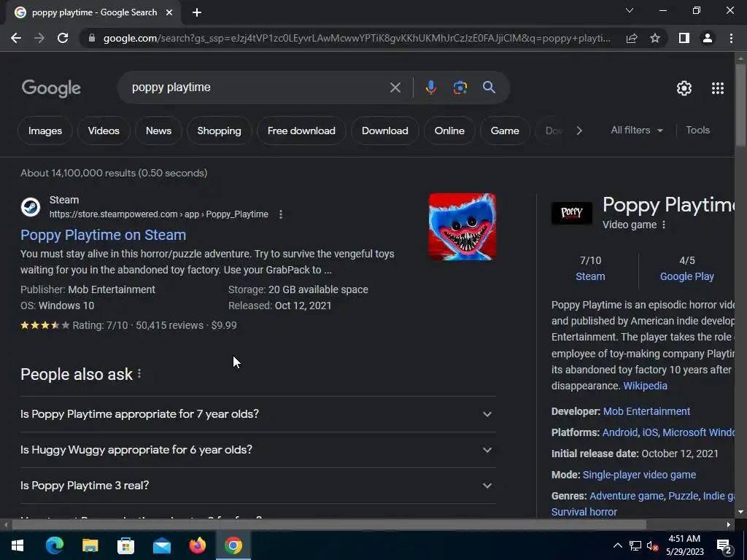Switch to News results

pos(158,131)
